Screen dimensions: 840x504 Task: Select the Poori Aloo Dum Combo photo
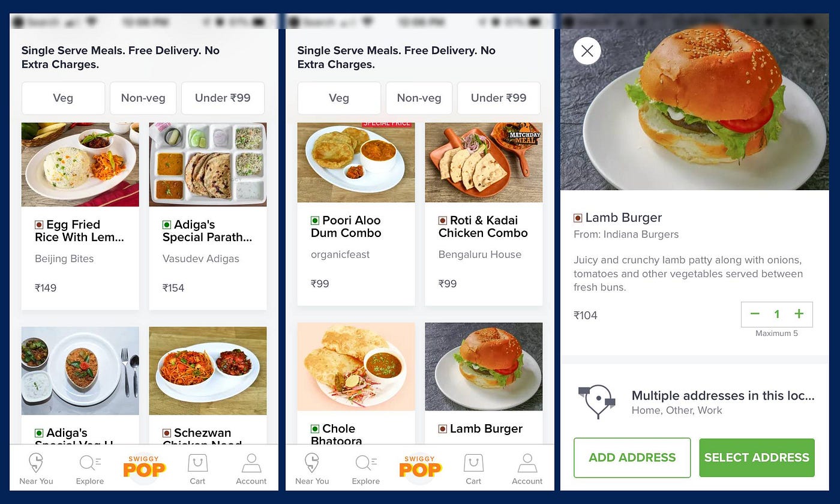click(356, 163)
